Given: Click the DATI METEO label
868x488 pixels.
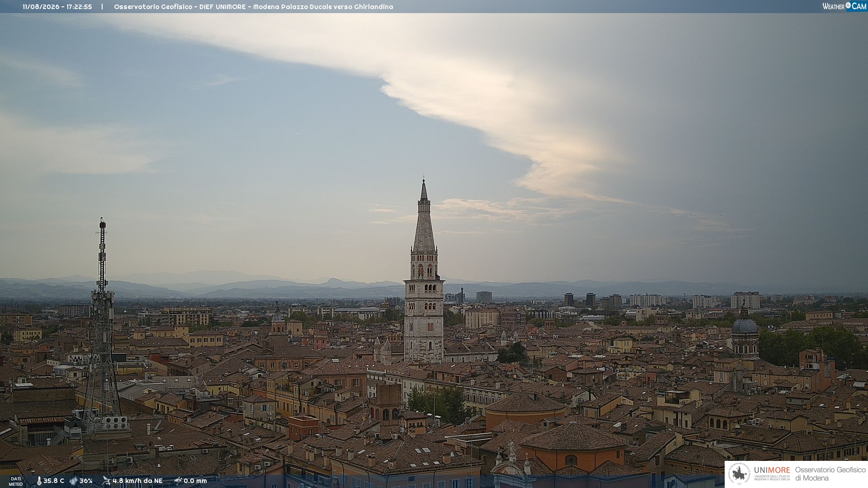Looking at the screenshot, I should pos(16,481).
